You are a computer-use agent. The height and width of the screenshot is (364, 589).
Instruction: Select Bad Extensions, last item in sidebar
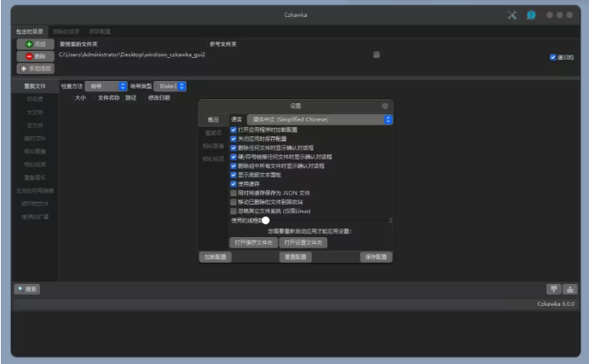coord(35,217)
